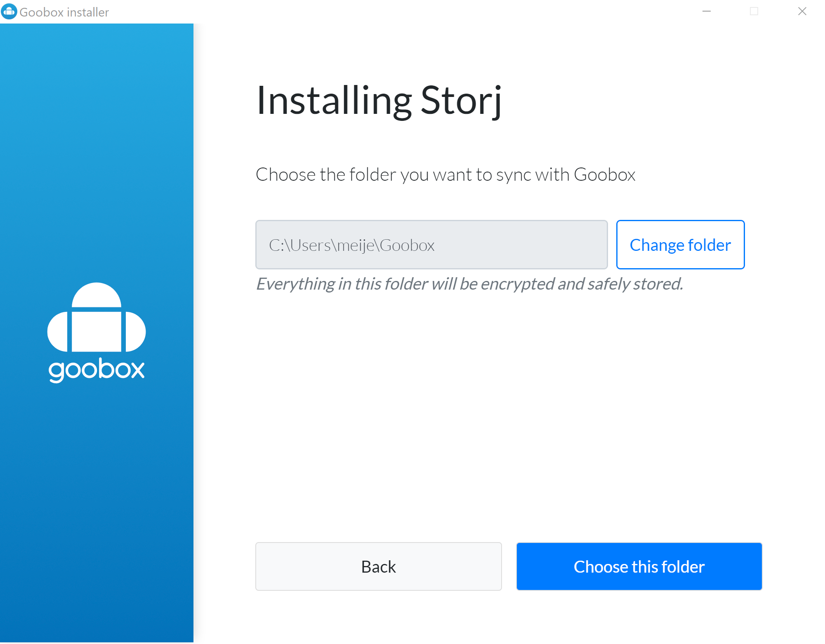Click the Goobox app icon in title bar
The height and width of the screenshot is (644, 825).
(x=9, y=12)
